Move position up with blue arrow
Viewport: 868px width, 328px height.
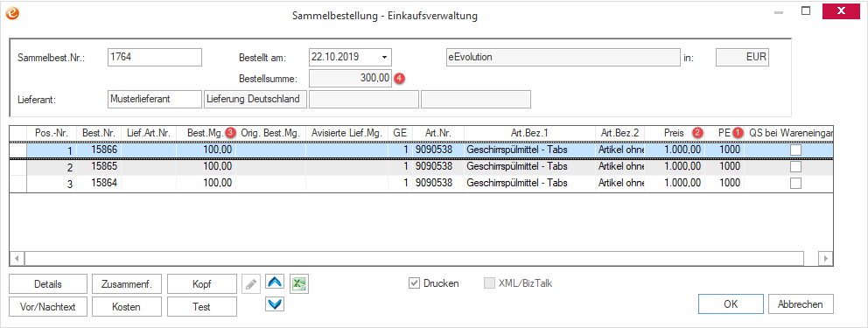click(275, 282)
